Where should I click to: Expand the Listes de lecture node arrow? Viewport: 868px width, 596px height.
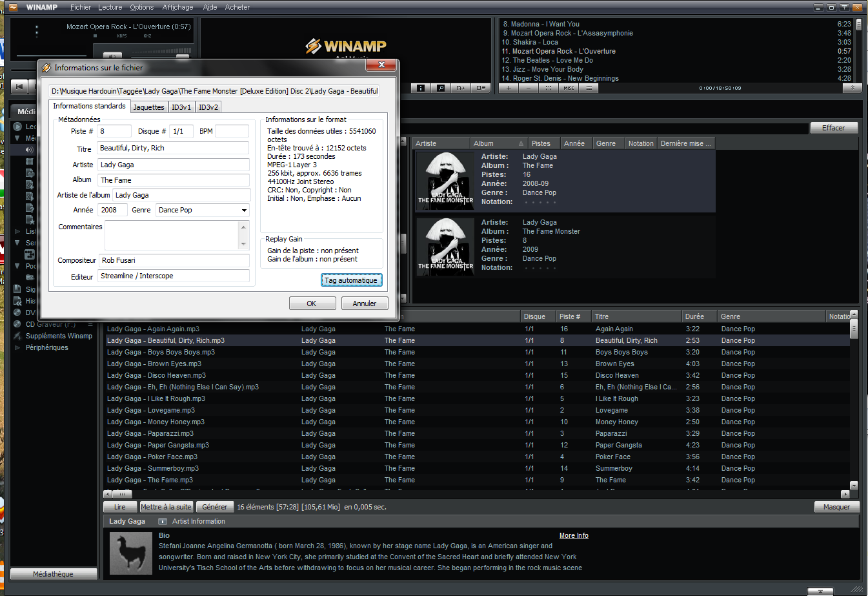tap(17, 231)
